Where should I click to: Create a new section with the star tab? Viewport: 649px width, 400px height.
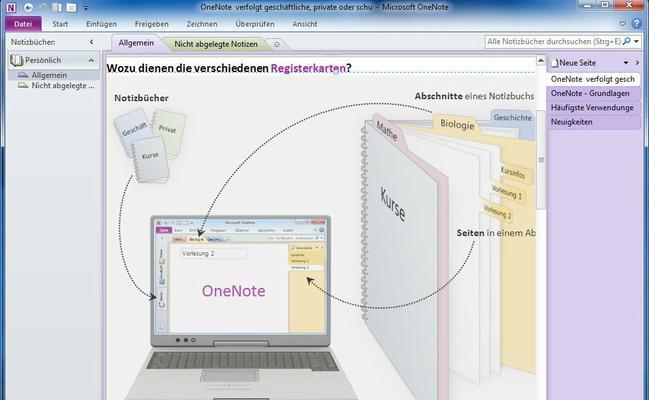pos(276,44)
